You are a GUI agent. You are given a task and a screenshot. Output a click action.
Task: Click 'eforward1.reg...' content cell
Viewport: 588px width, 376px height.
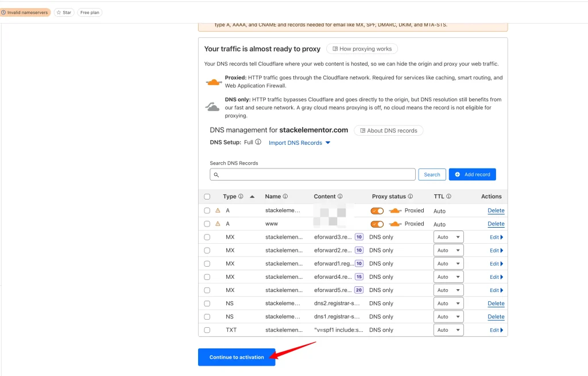334,264
